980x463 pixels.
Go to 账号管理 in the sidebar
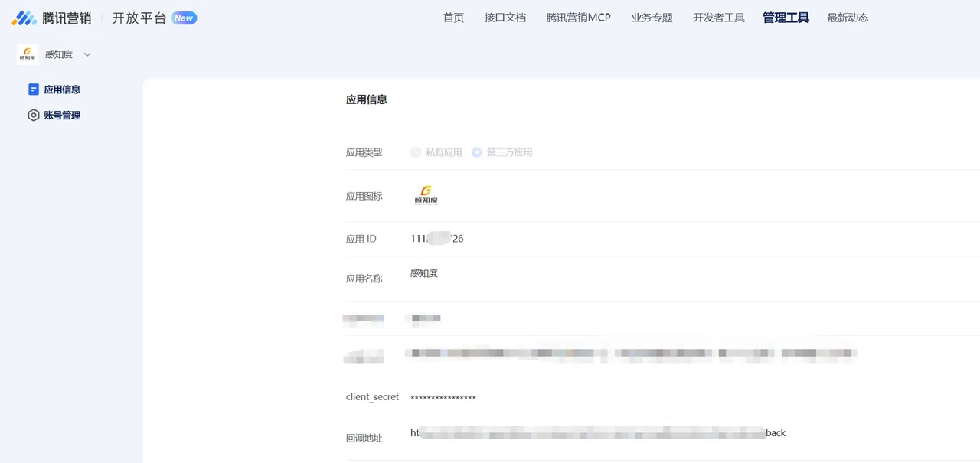pos(62,116)
